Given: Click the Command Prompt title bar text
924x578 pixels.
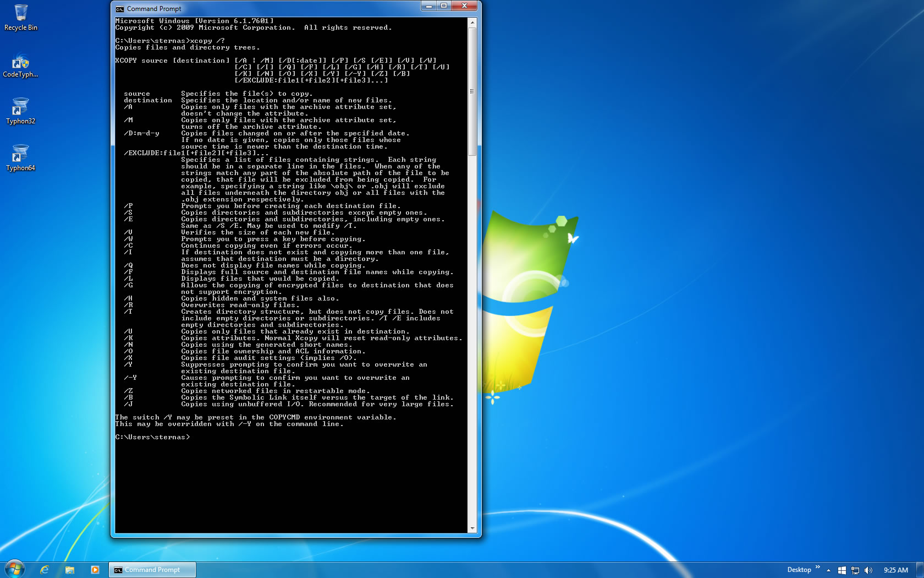Looking at the screenshot, I should coord(154,9).
